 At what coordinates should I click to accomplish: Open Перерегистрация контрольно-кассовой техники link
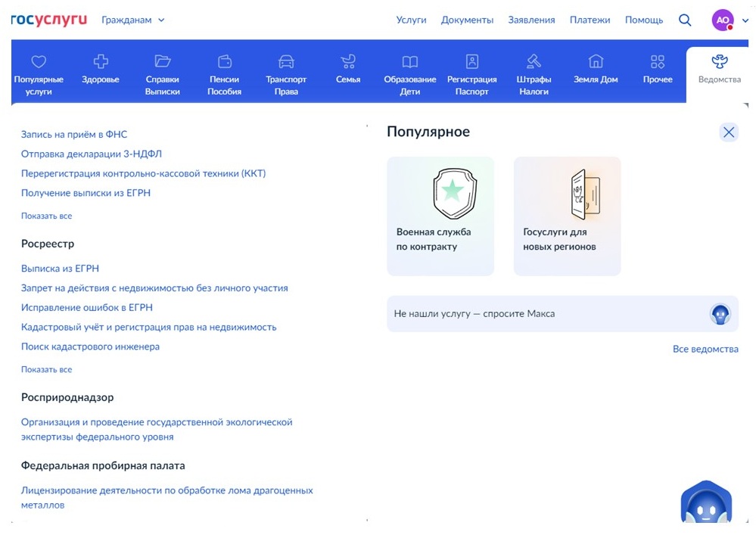143,173
